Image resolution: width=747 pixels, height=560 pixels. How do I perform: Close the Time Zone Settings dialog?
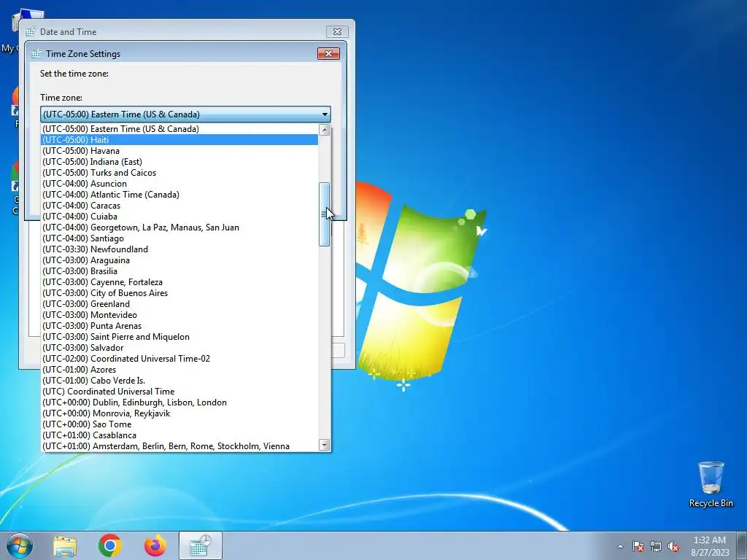pos(328,53)
